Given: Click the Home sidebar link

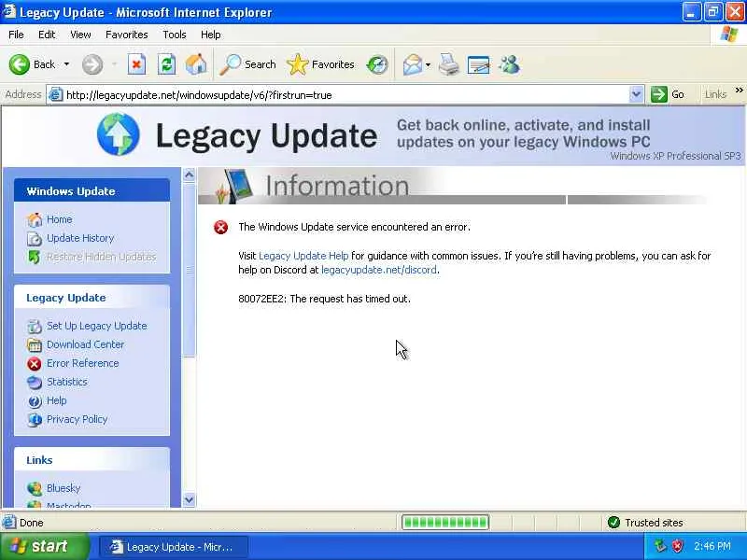Looking at the screenshot, I should coord(60,219).
